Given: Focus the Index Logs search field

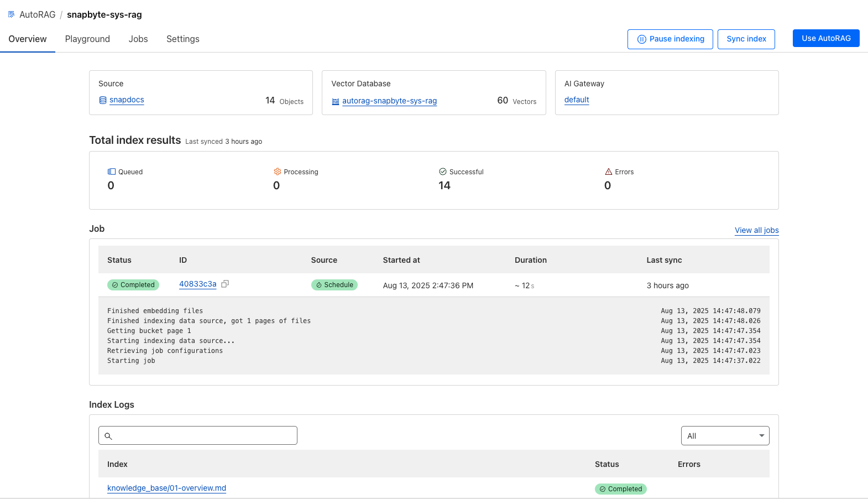Looking at the screenshot, I should coord(198,435).
